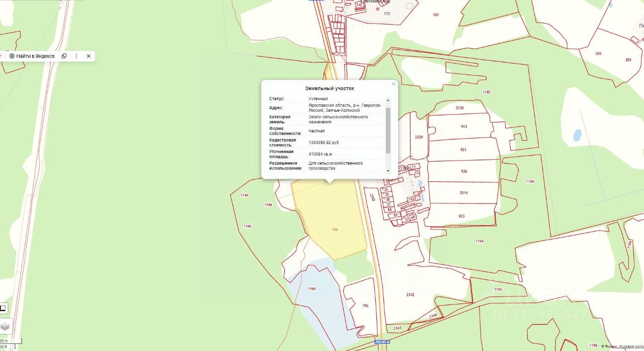The width and height of the screenshot is (644, 351).
Task: Open the map layers stack icon
Action: point(5,326)
